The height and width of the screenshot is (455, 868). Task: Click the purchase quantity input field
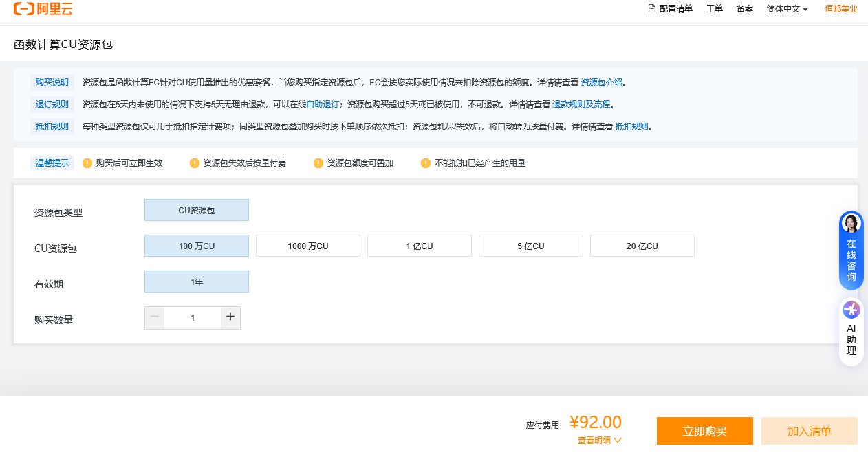coord(193,318)
